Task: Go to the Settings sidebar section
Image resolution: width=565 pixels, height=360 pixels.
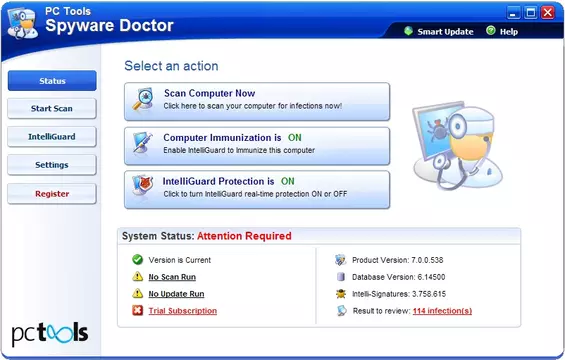Action: (52, 165)
